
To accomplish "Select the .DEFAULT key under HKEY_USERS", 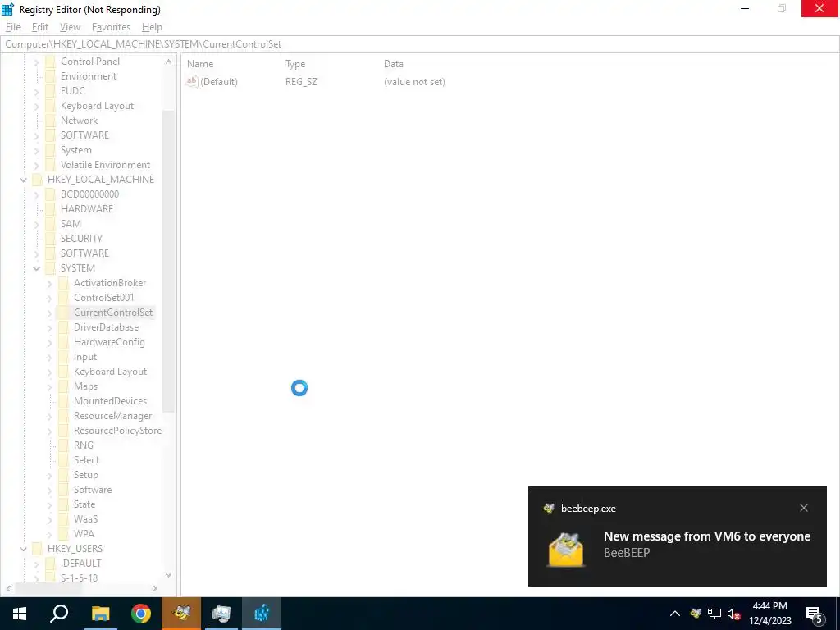I will [81, 563].
